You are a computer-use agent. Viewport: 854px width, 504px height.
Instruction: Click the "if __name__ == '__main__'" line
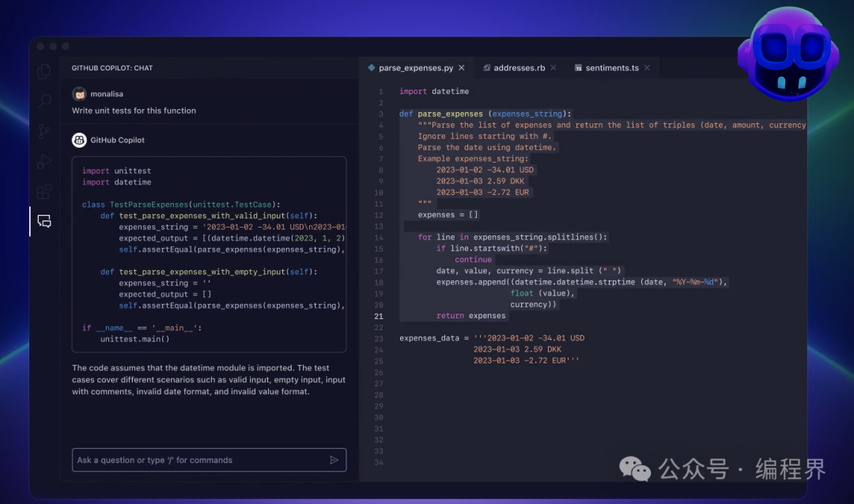pos(142,328)
